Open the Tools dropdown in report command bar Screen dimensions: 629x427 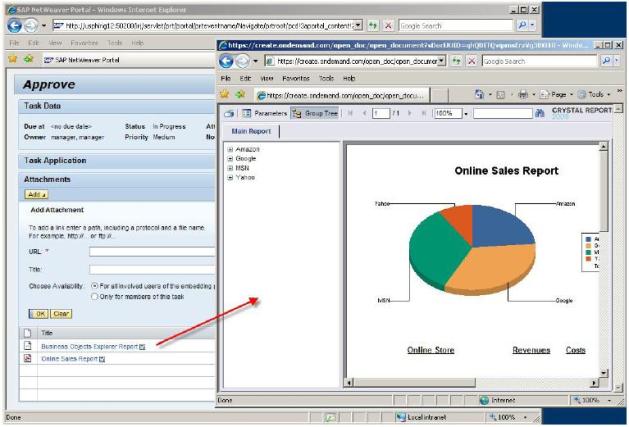(596, 95)
